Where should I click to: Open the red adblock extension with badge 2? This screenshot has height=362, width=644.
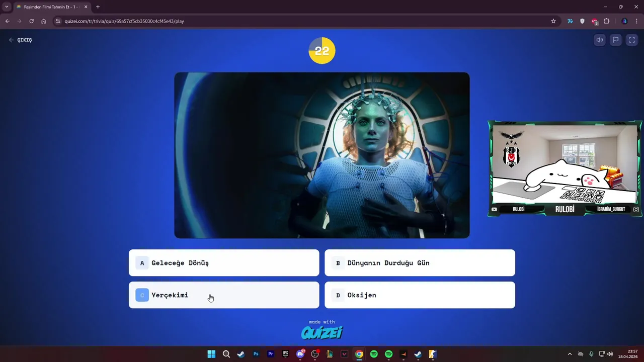tap(594, 21)
